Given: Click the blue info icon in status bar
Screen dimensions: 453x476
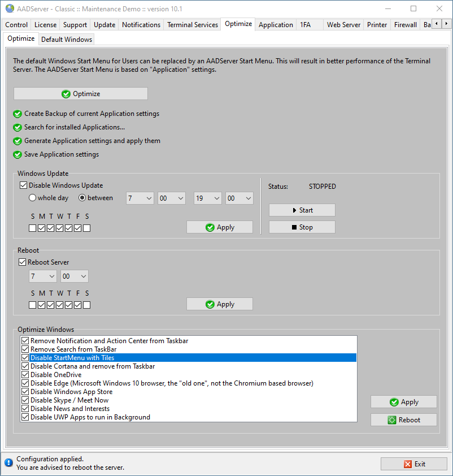Looking at the screenshot, I should [x=8, y=462].
